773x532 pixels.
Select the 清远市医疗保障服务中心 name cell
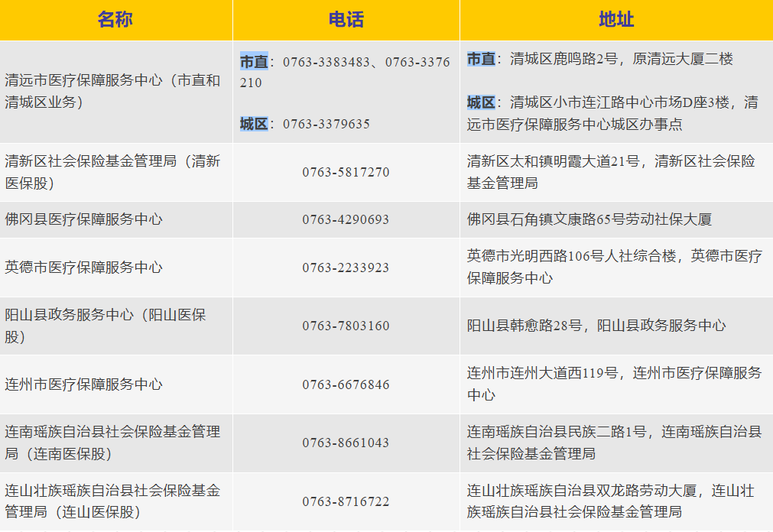point(112,91)
